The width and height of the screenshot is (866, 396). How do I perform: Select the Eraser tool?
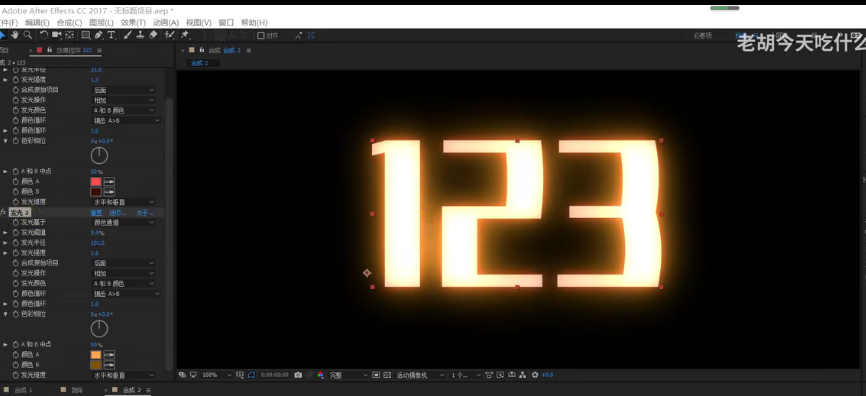point(153,35)
